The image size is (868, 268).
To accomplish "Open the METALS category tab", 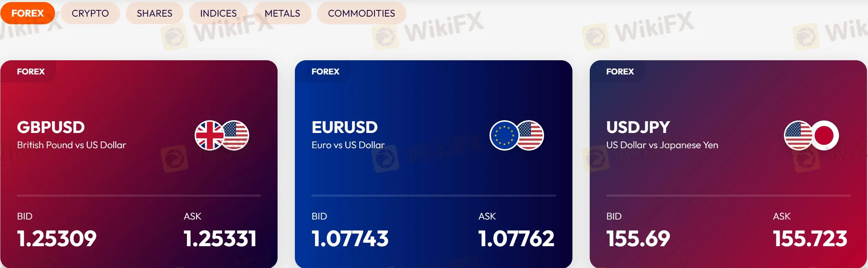I will click(x=282, y=13).
